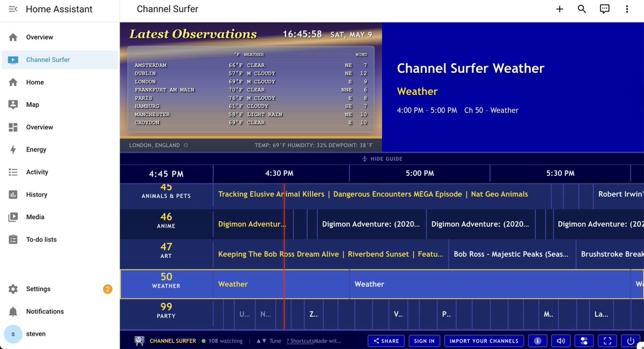Open Notifications panel
The width and height of the screenshot is (644, 349).
(60, 311)
